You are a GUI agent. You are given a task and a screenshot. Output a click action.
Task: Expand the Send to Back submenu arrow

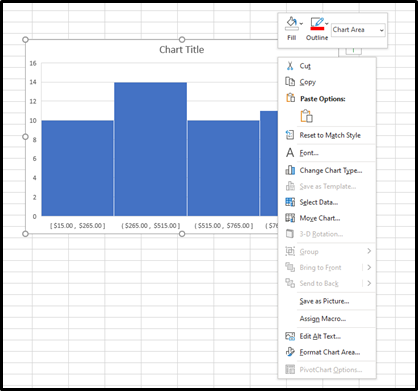tap(369, 283)
